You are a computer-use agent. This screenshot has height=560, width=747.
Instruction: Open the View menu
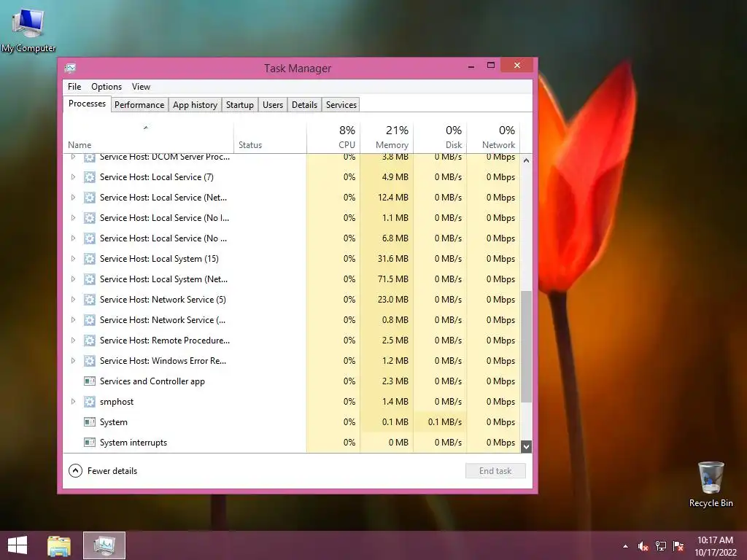coord(141,87)
